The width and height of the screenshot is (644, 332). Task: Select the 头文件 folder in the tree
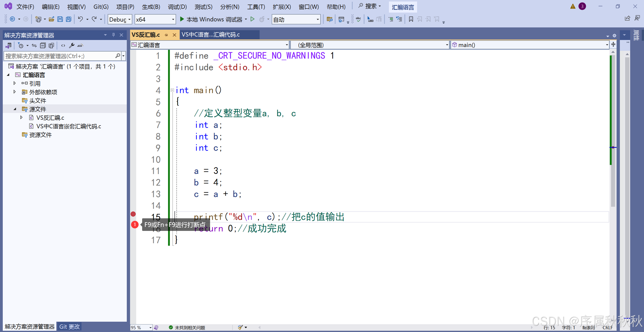(37, 100)
